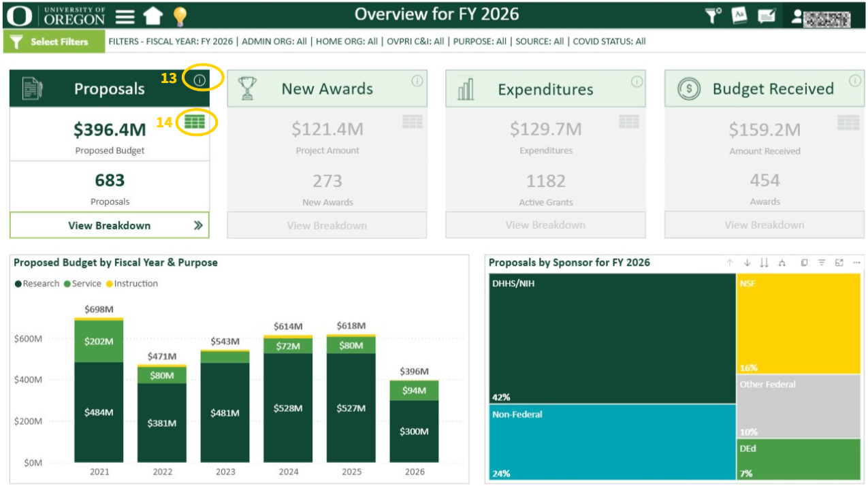The width and height of the screenshot is (868, 486).
Task: Open the feedback comment icon
Action: click(767, 16)
